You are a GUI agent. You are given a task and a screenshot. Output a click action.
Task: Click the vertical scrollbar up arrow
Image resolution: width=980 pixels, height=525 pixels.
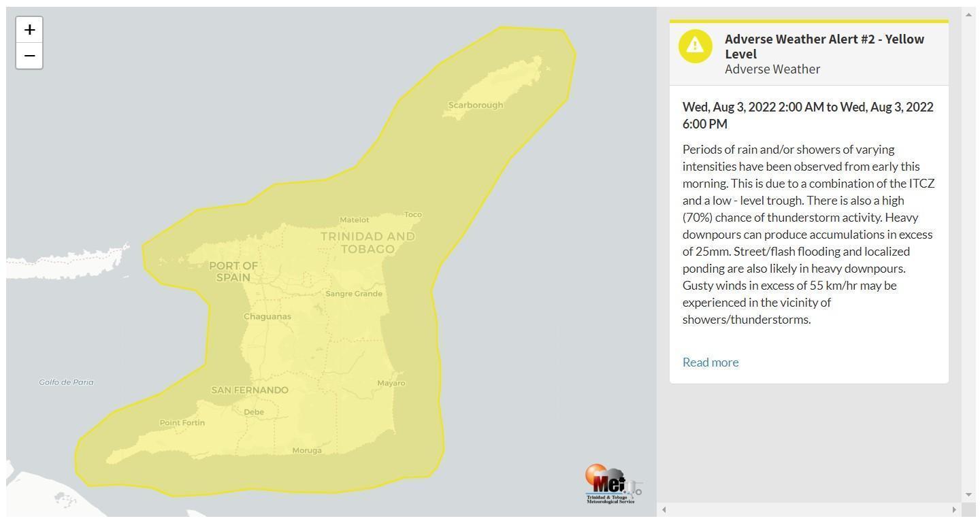coord(968,14)
